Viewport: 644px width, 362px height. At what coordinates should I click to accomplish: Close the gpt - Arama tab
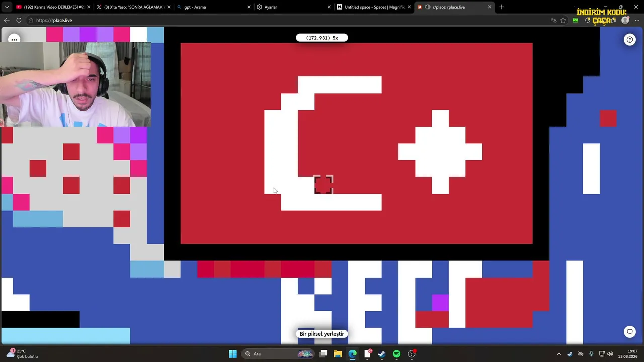[250, 7]
